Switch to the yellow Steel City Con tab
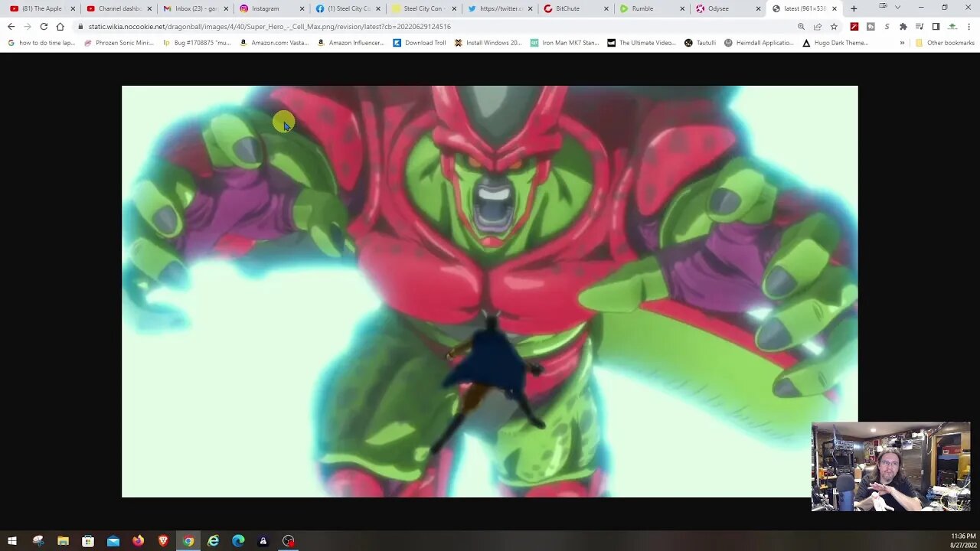This screenshot has width=980, height=551. 424,8
